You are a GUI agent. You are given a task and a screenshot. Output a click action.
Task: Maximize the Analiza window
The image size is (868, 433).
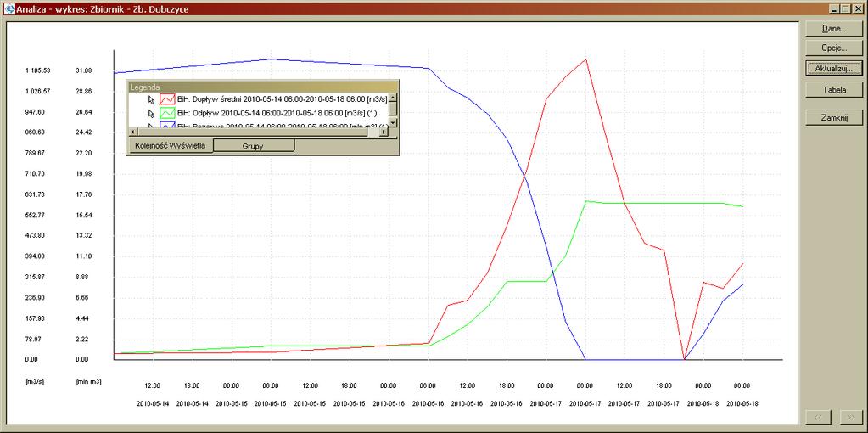(845, 8)
